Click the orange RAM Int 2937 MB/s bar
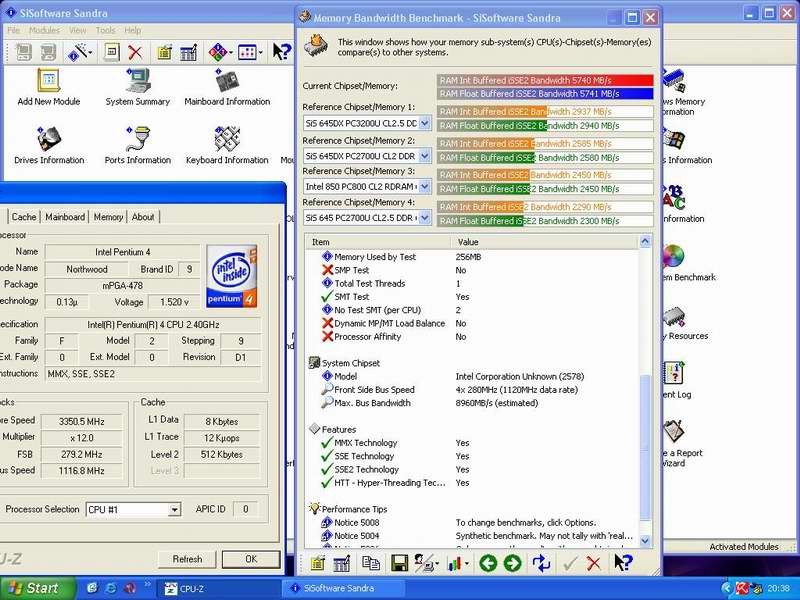Screen dimensions: 800x600 [545, 111]
